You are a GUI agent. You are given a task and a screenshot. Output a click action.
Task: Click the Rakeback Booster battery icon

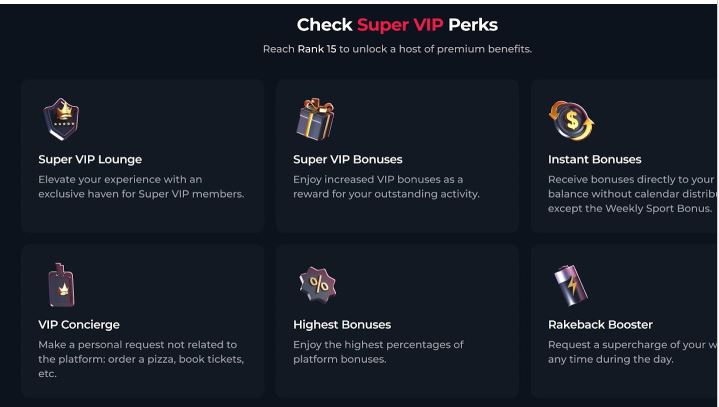(571, 285)
